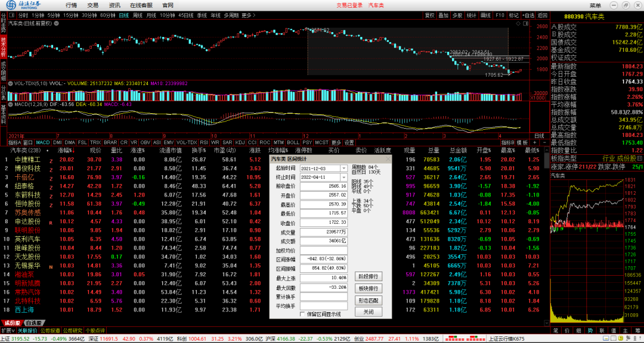This screenshot has width=644, height=343.
Task: Open the 起始时间 date dropdown
Action: point(343,169)
